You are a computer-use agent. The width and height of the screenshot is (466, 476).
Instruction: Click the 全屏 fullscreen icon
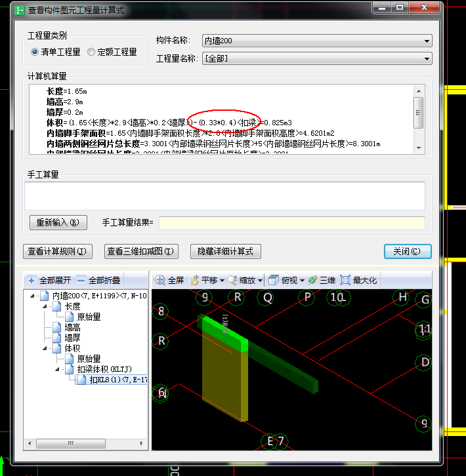pyautogui.click(x=160, y=280)
